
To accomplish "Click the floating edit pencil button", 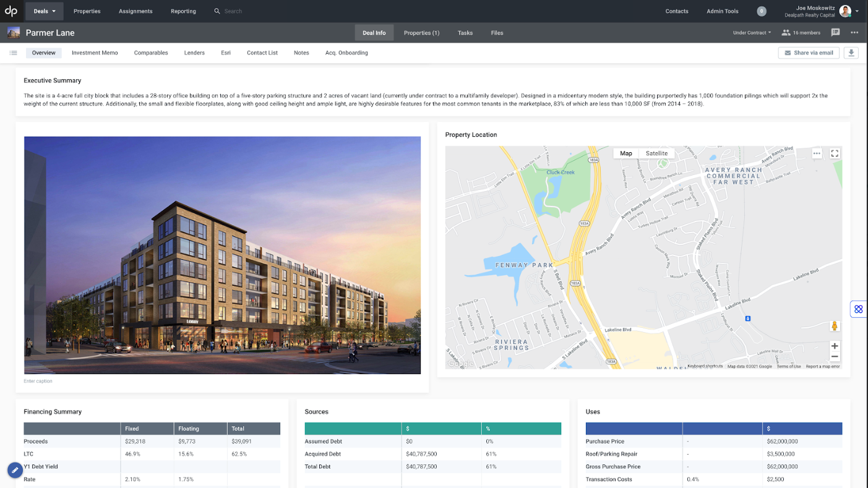I will pos(15,470).
